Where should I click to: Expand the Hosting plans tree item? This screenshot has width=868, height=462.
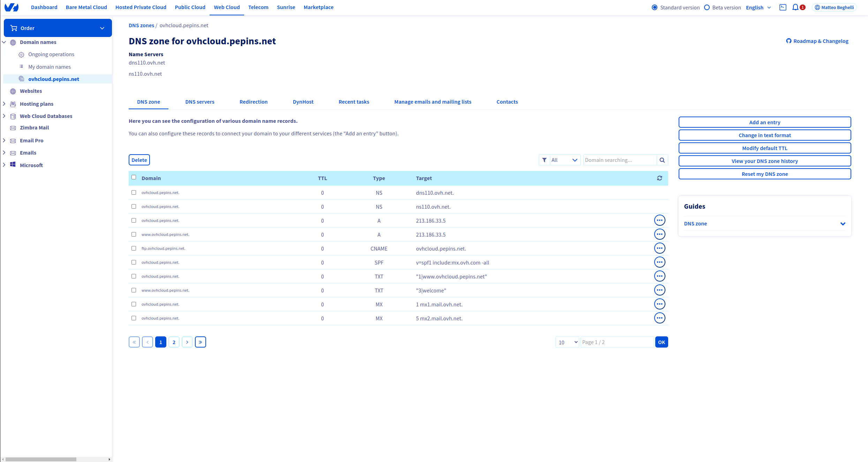tap(4, 104)
